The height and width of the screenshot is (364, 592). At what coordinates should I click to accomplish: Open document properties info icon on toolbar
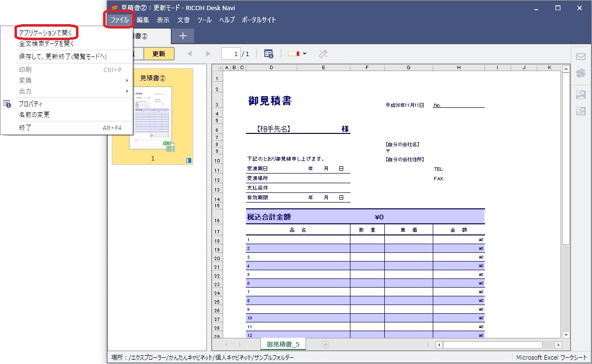pyautogui.click(x=269, y=54)
